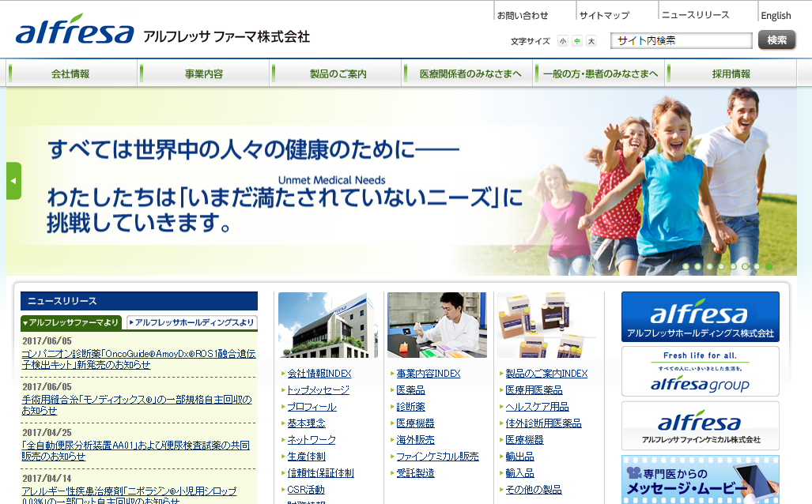Open ヘルスケア用品 link
The image size is (812, 504).
point(537,407)
